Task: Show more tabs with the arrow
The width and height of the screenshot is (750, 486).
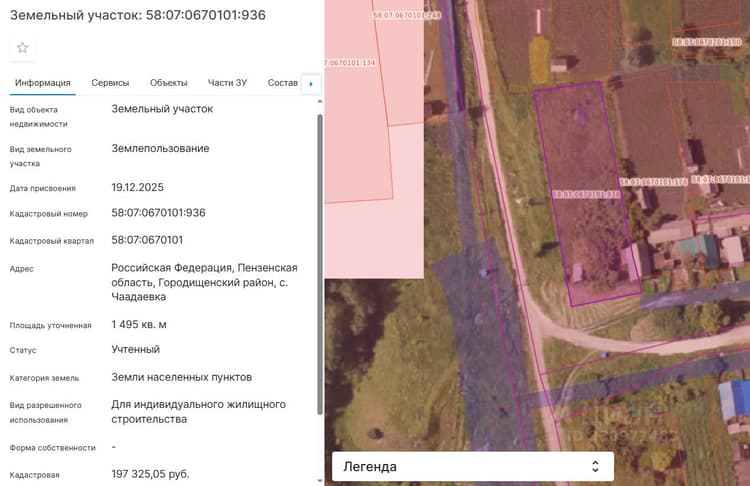Action: (x=311, y=84)
